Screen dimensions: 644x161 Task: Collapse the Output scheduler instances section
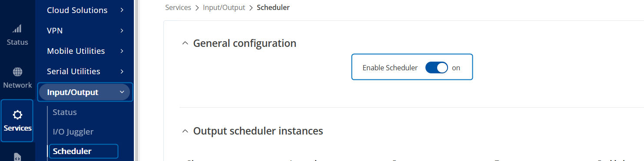[x=185, y=131]
